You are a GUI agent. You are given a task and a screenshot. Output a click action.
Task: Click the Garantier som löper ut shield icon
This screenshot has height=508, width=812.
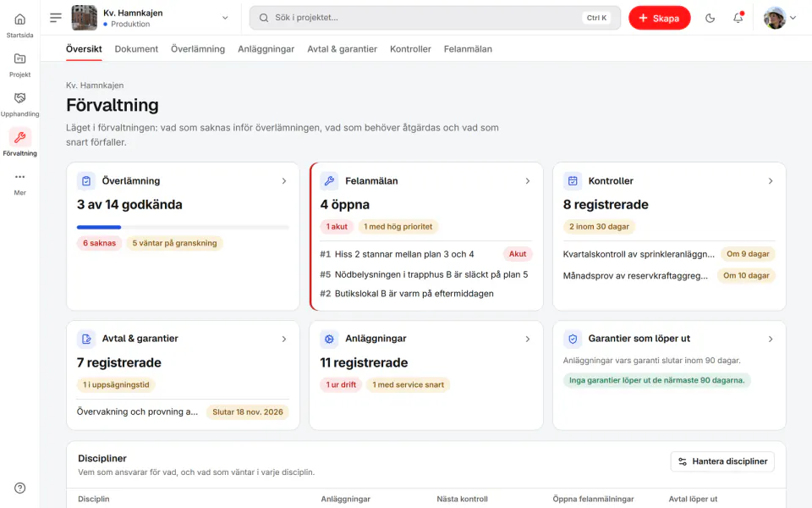coord(573,339)
